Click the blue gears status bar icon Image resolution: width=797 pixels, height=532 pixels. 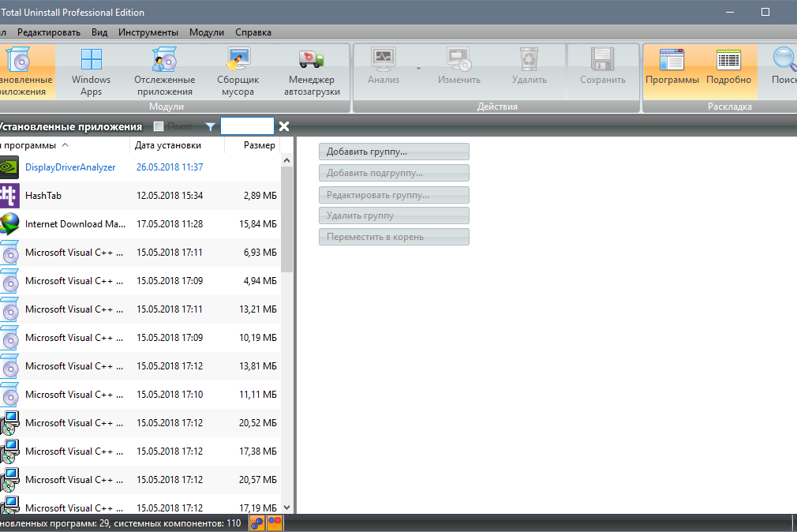coord(257,523)
